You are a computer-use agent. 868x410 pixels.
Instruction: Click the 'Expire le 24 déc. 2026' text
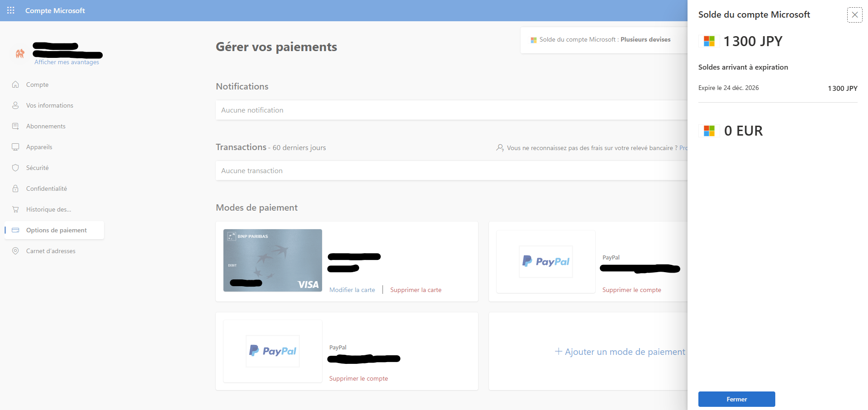(x=728, y=88)
